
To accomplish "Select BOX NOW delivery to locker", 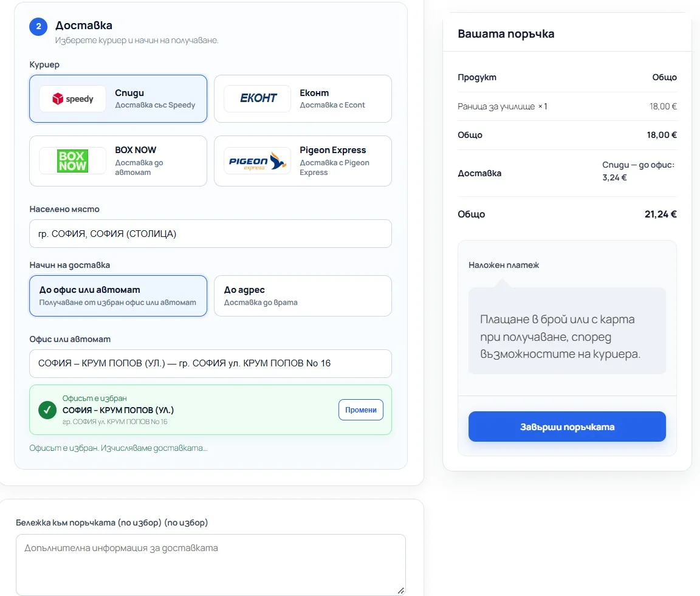I will pos(118,161).
